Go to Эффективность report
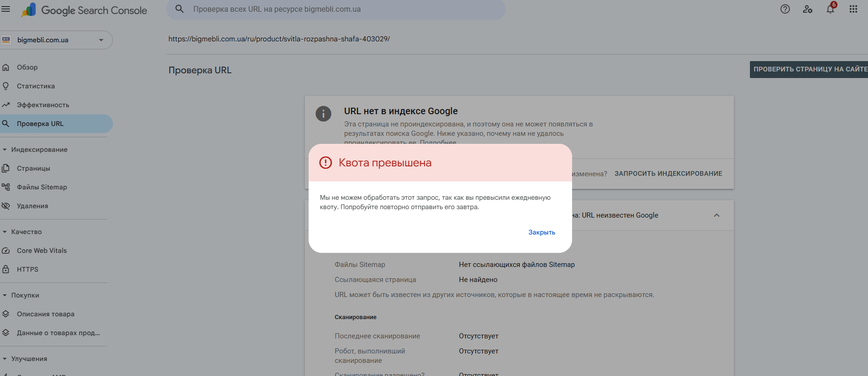The width and height of the screenshot is (868, 376). point(43,105)
